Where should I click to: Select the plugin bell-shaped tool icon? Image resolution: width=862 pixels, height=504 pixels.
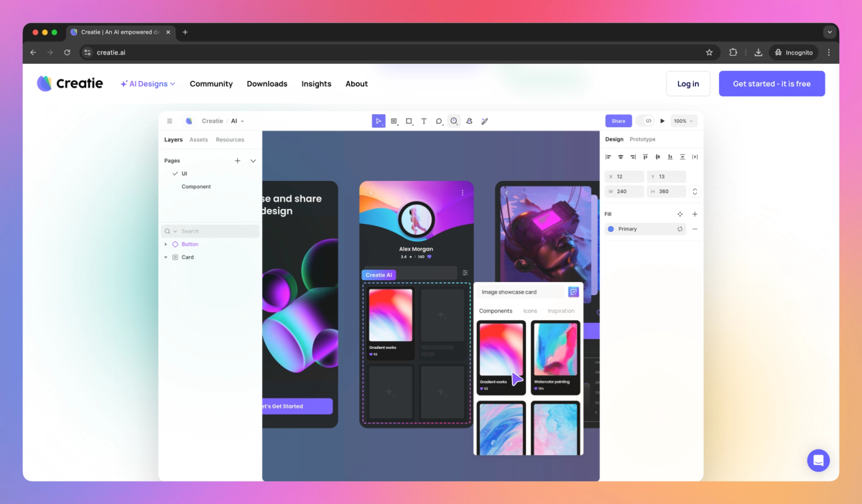click(469, 121)
